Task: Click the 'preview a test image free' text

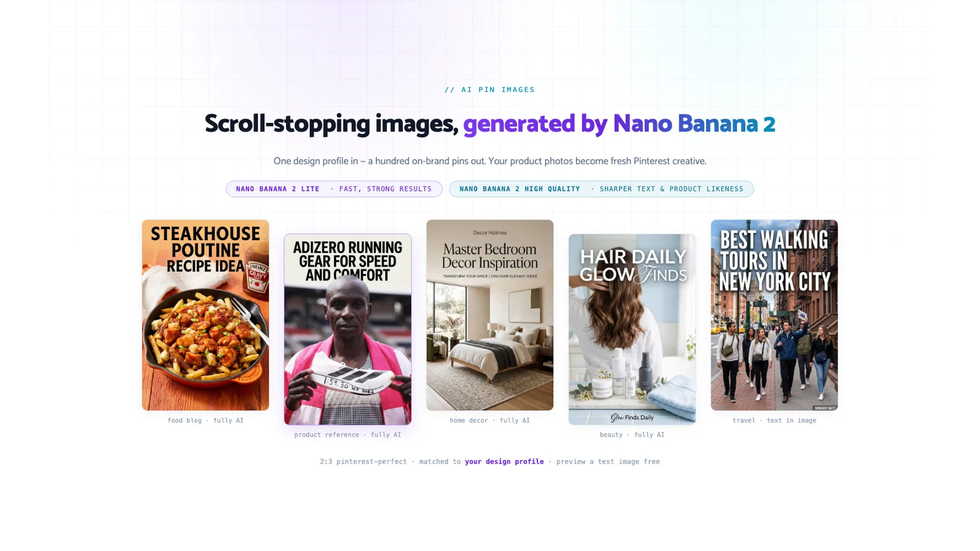Action: pos(608,462)
